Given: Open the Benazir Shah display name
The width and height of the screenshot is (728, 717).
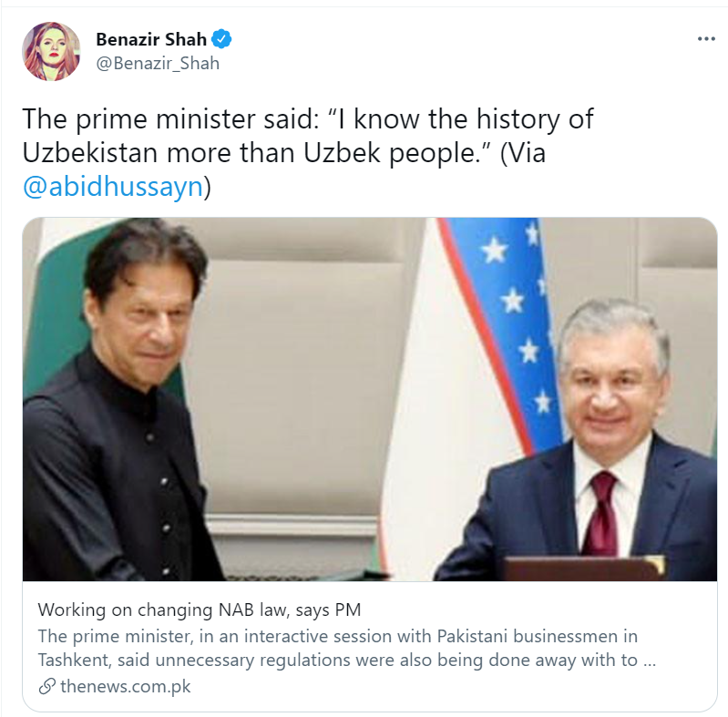Looking at the screenshot, I should tap(151, 40).
